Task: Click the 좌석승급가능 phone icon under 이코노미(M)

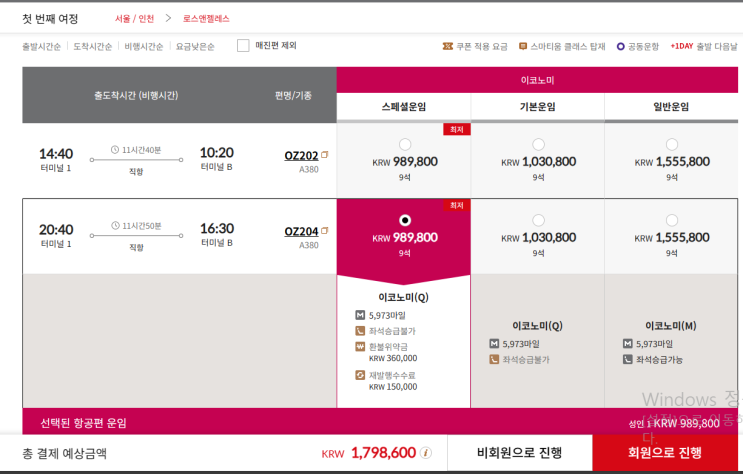Action: click(627, 359)
